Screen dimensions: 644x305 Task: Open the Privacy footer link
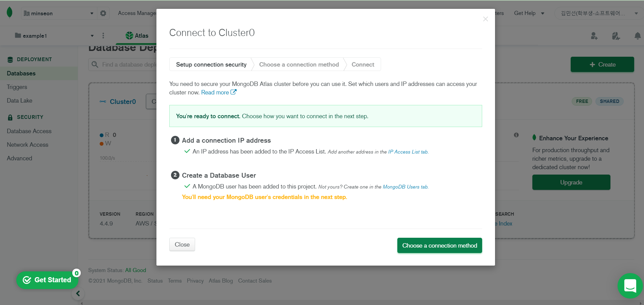coord(195,281)
